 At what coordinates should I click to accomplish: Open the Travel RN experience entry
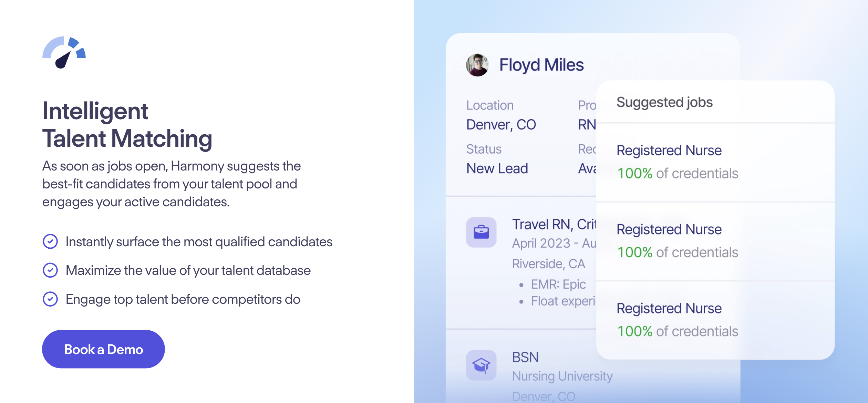(554, 225)
